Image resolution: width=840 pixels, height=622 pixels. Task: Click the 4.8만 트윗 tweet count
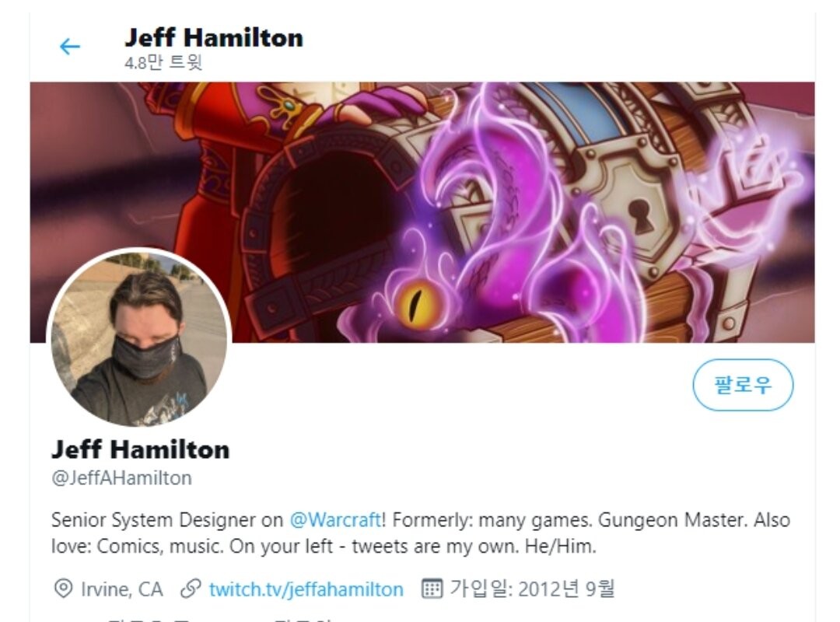point(163,63)
